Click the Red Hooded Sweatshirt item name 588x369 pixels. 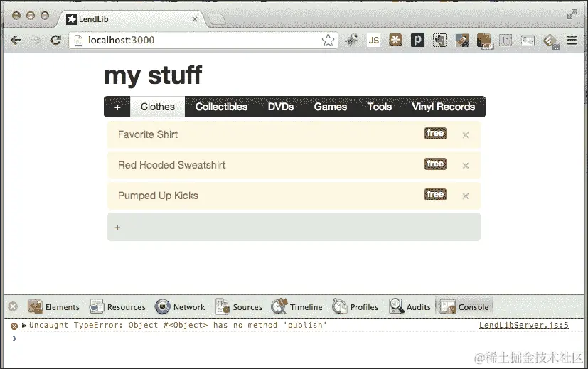pyautogui.click(x=172, y=165)
